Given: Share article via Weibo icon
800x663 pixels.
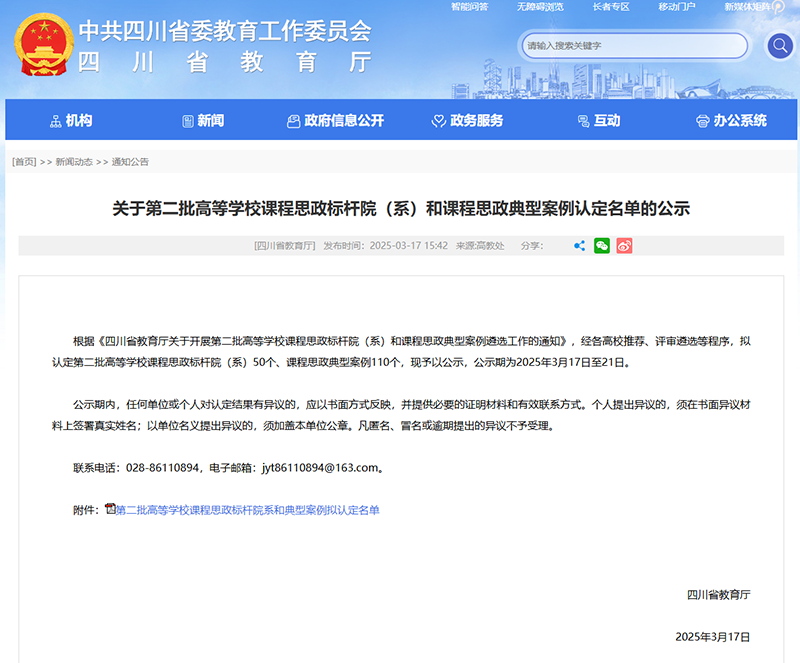Looking at the screenshot, I should (x=624, y=246).
